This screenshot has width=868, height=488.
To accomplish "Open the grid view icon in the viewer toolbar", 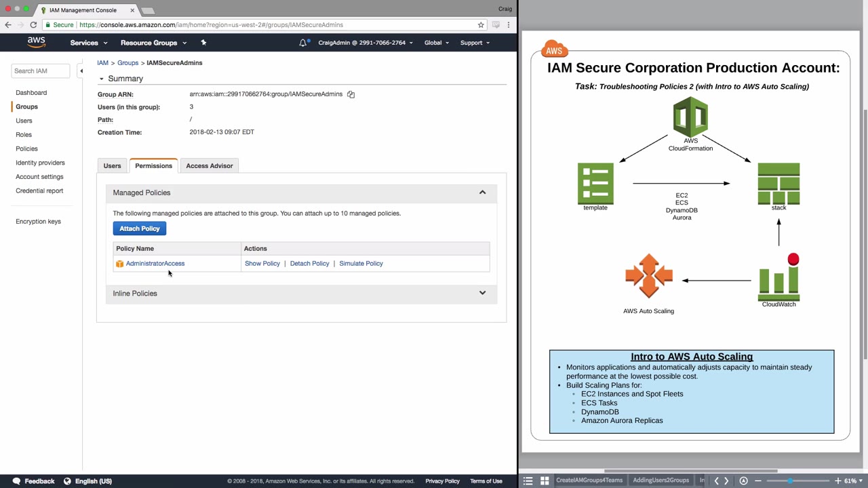I will coord(545,481).
